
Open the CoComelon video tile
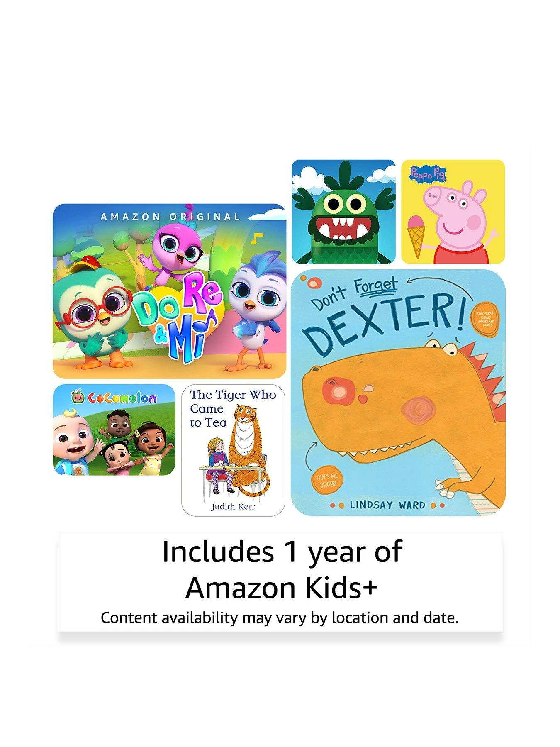click(x=114, y=430)
